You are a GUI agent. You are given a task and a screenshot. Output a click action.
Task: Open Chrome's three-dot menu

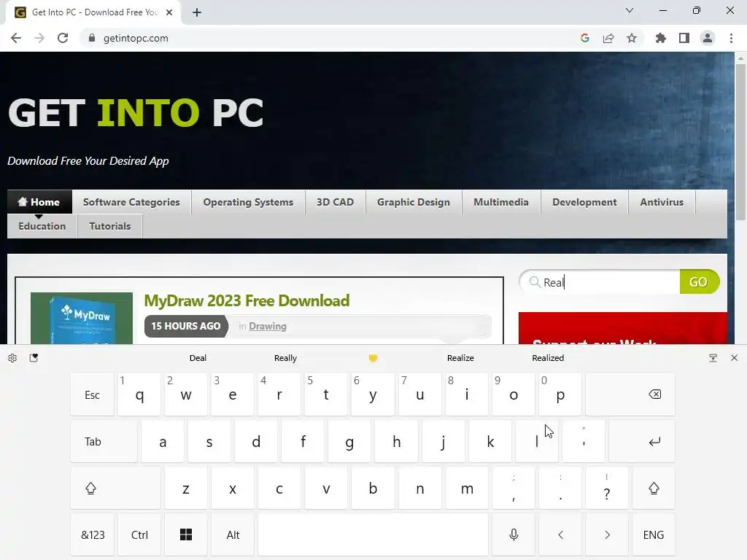(x=731, y=38)
